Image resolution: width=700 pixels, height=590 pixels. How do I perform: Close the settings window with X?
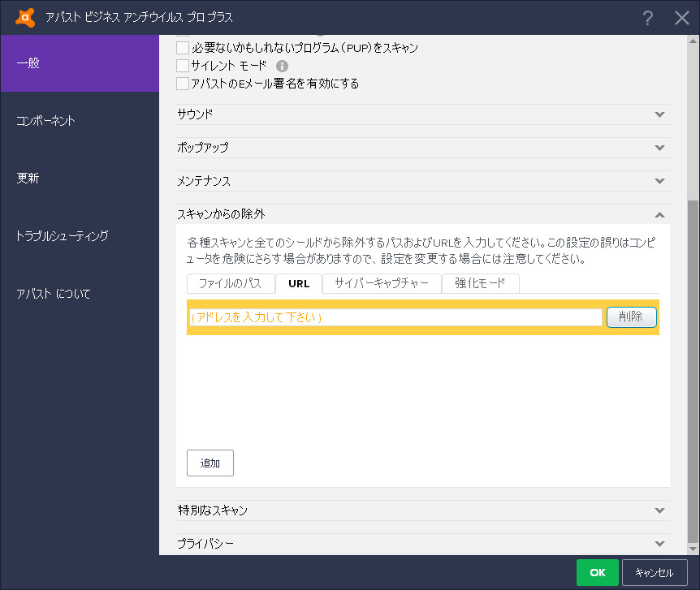[x=682, y=18]
